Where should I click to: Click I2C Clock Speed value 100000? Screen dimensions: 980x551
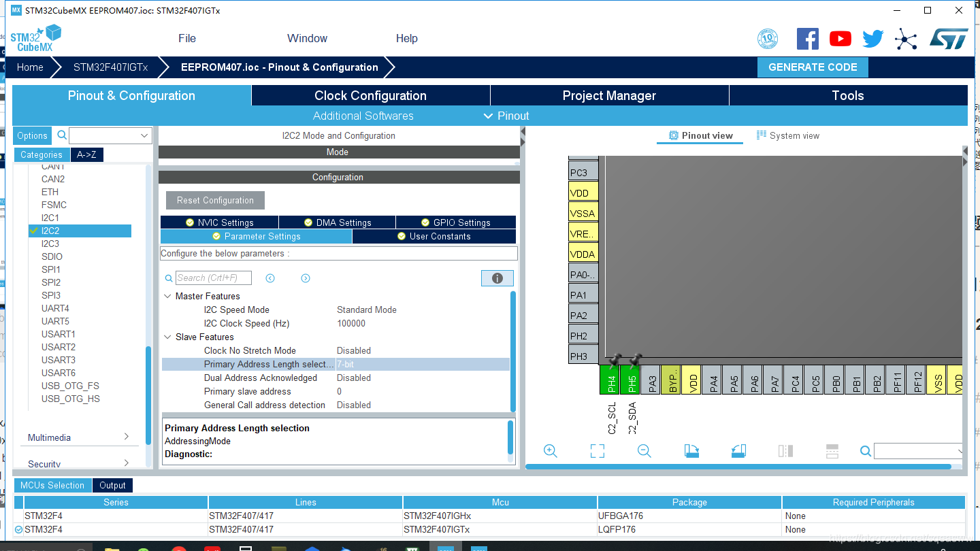(351, 323)
